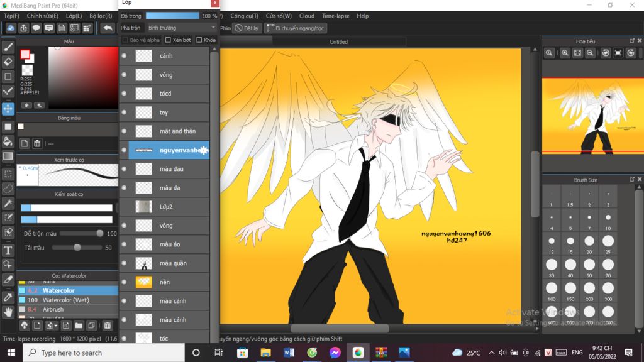The height and width of the screenshot is (362, 644).
Task: Activate the Bucket fill tool
Action: click(8, 141)
